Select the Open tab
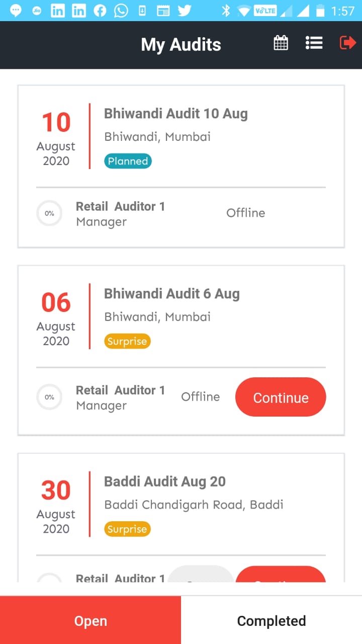Viewport: 362px width, 644px height. point(90,621)
